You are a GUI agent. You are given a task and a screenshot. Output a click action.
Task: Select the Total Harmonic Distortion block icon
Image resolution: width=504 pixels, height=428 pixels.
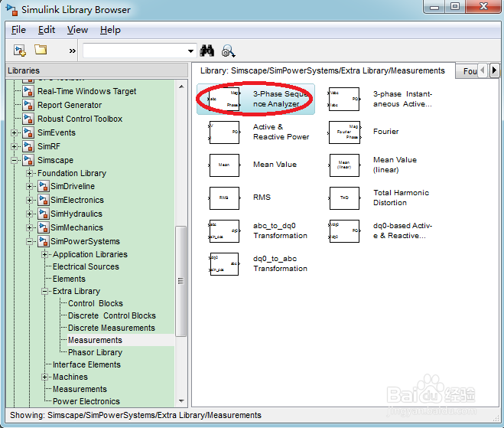coord(344,198)
